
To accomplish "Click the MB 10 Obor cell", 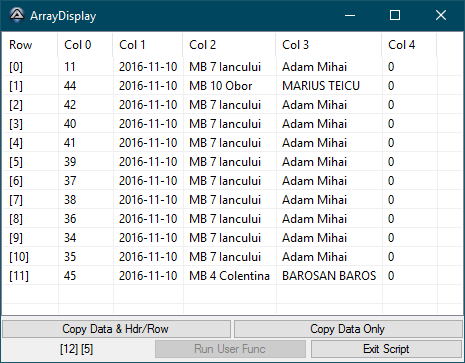I will pyautogui.click(x=221, y=86).
